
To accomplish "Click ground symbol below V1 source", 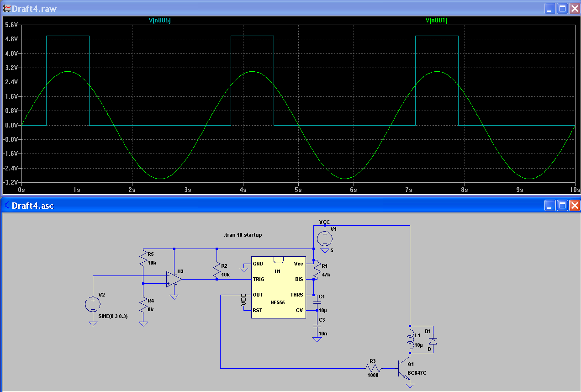I will click(x=324, y=250).
